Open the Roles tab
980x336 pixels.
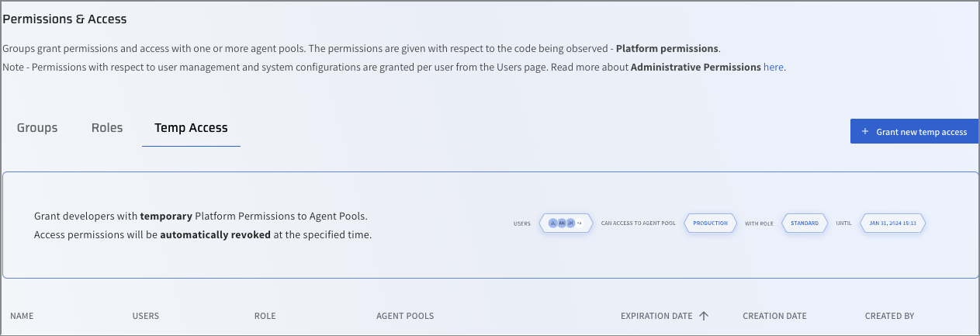coord(107,128)
